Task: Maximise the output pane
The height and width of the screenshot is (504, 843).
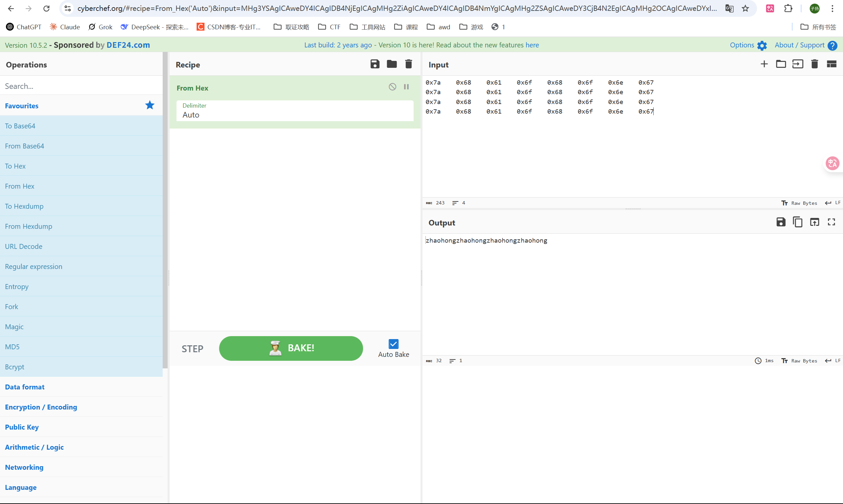Action: (x=831, y=222)
